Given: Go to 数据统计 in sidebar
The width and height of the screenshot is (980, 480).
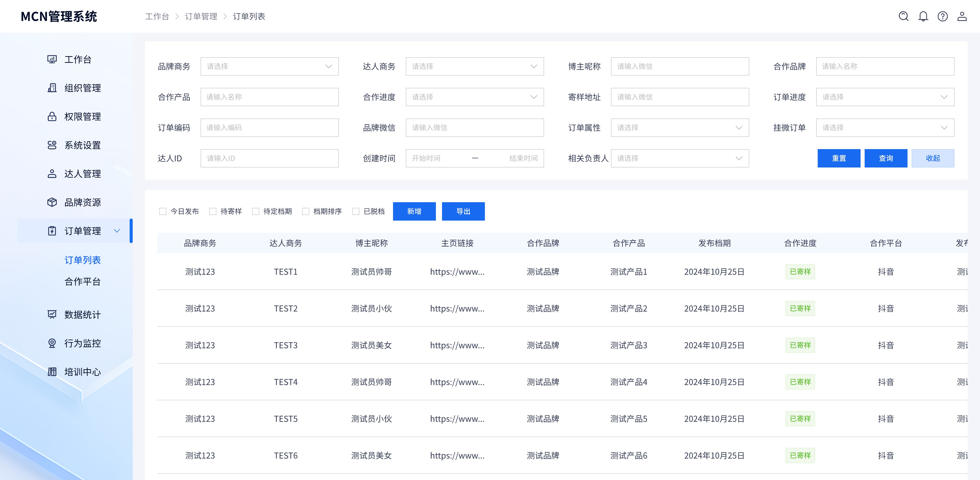Looking at the screenshot, I should pos(82,314).
